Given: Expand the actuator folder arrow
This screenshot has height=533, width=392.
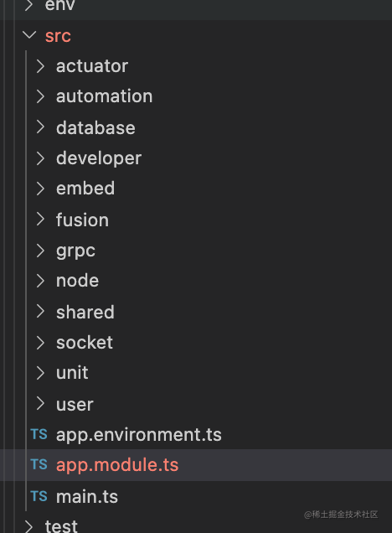Looking at the screenshot, I should click(x=40, y=66).
